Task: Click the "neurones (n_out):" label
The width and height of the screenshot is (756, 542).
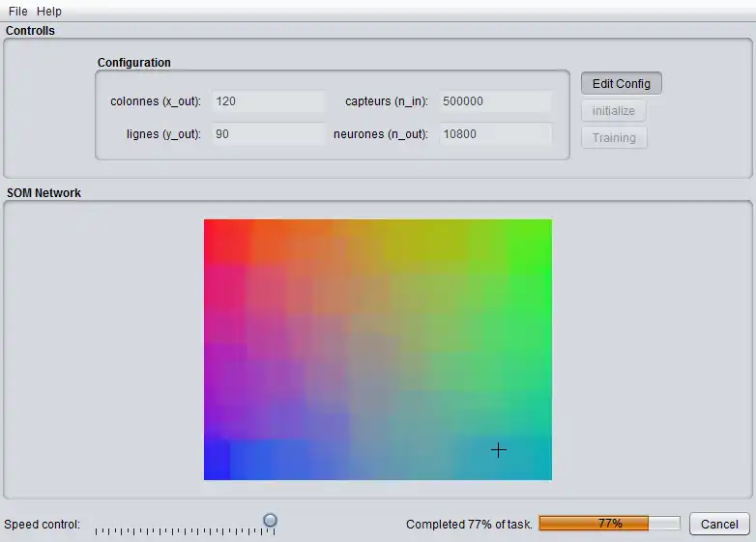Action: [x=381, y=134]
